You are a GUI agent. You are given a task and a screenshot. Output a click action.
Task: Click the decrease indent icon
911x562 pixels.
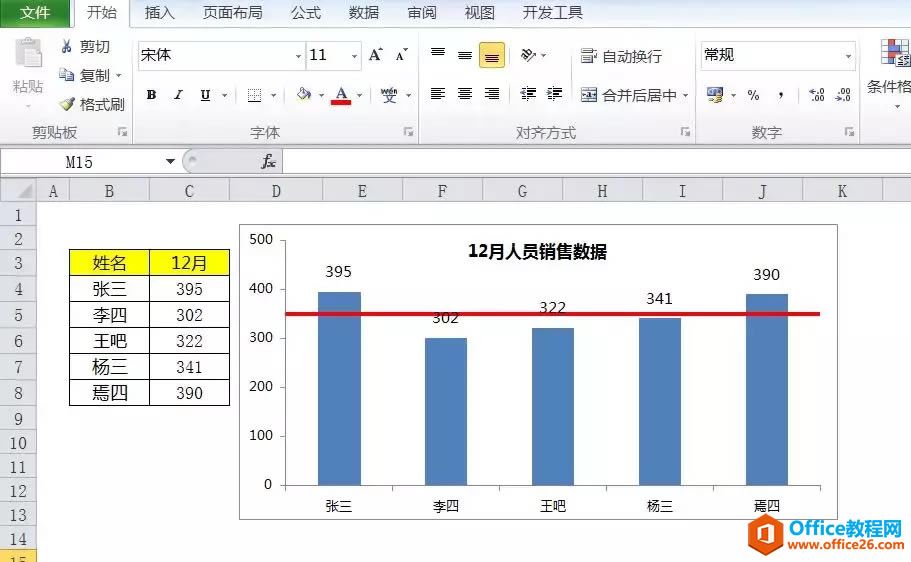[x=528, y=94]
